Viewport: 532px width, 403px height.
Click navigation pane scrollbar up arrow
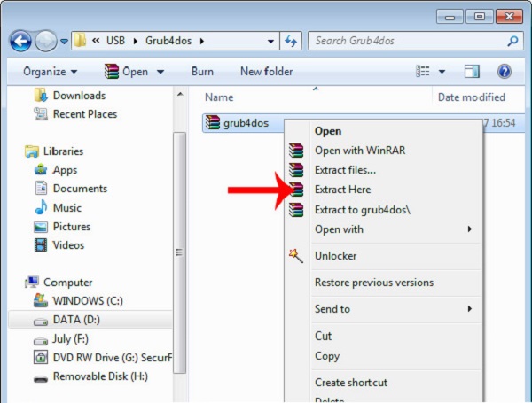[180, 94]
